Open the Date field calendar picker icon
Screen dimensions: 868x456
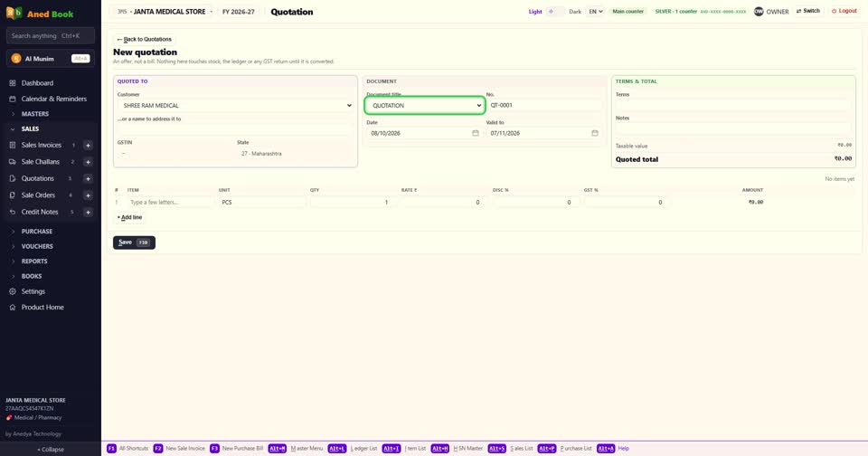tap(475, 133)
